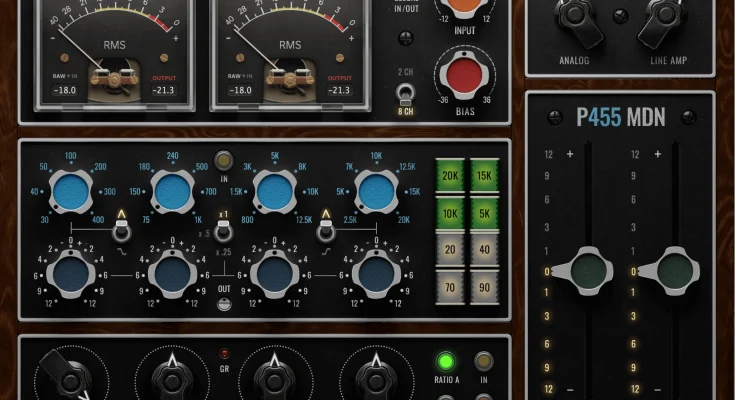The image size is (735, 400).
Task: Toggle the green RATIO A lamp
Action: (x=445, y=362)
